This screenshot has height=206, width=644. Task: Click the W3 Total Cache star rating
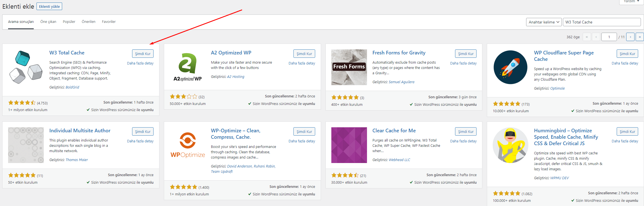point(22,103)
